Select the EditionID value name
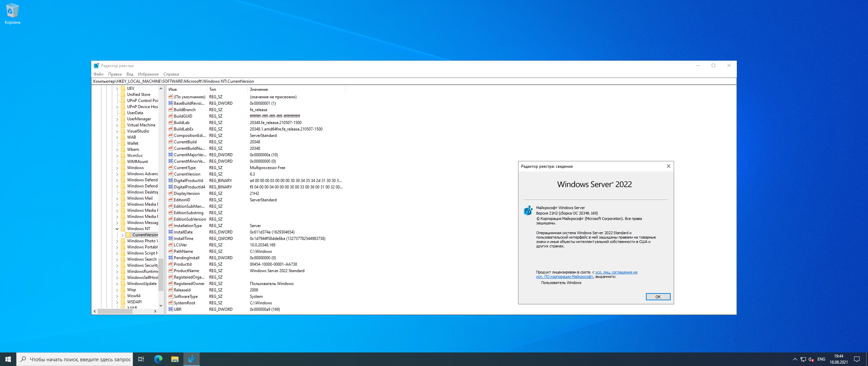 click(x=182, y=200)
